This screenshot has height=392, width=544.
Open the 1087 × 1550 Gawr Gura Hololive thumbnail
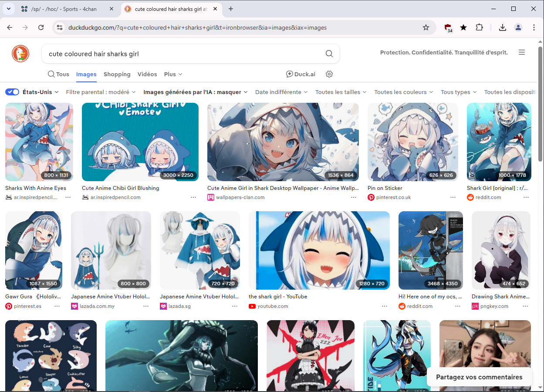34,250
